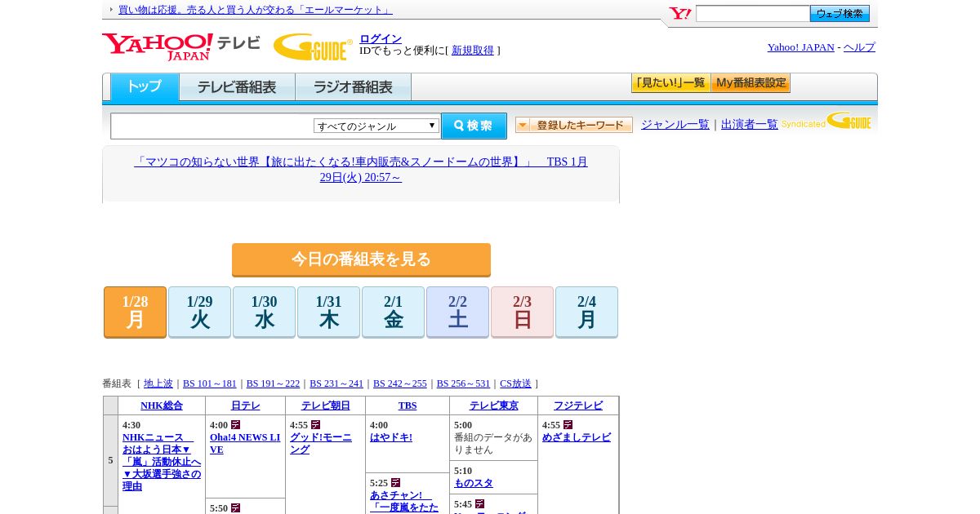Open the 出演者一覧 link
The height and width of the screenshot is (514, 980).
click(750, 124)
